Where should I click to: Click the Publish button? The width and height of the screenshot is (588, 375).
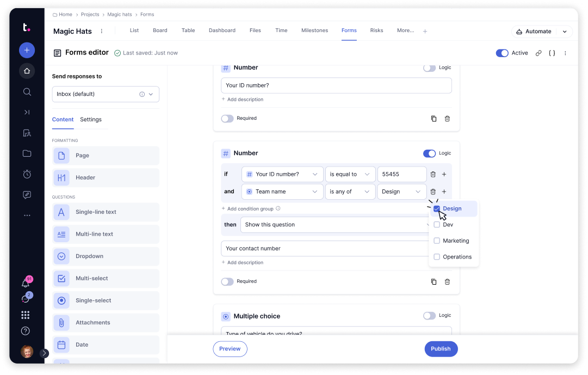[x=441, y=349]
